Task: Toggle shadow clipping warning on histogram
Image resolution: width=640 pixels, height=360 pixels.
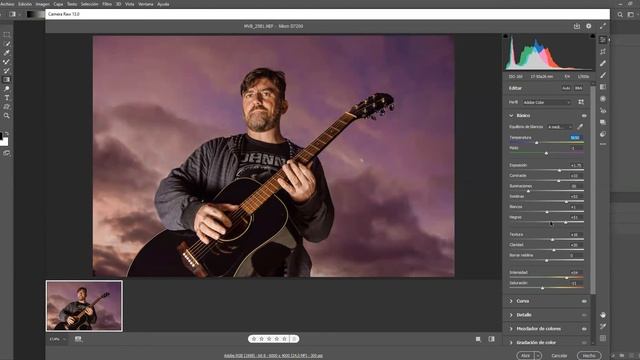Action: click(x=506, y=36)
